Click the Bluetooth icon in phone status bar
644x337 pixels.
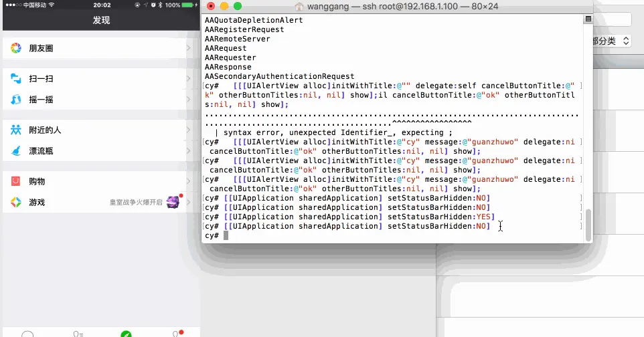coord(160,5)
